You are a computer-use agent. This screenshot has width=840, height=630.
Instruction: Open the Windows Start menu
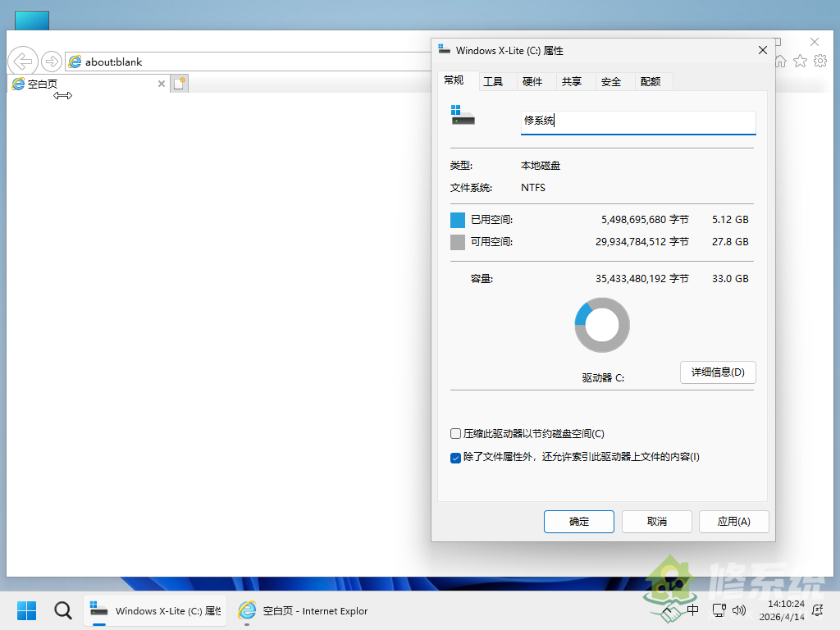[26, 610]
